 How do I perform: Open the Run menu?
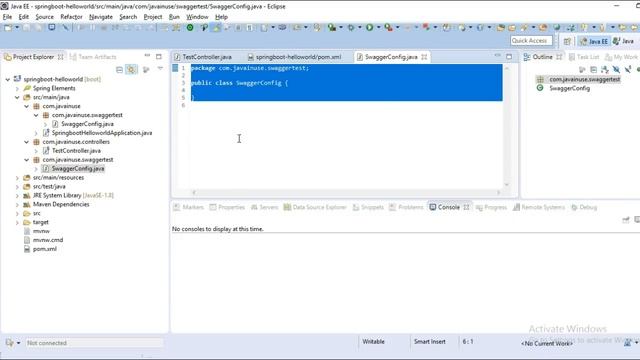(x=174, y=17)
